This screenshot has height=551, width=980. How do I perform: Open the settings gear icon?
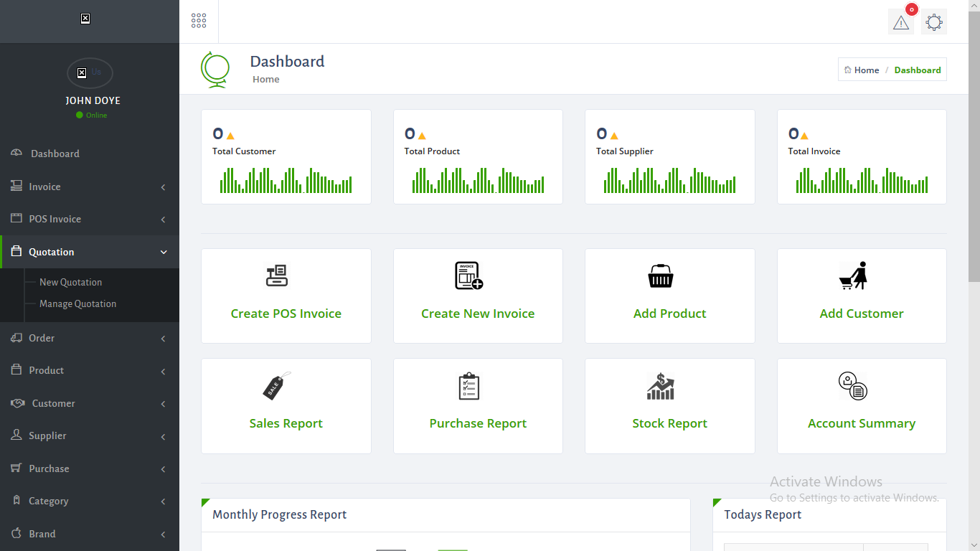coord(933,22)
